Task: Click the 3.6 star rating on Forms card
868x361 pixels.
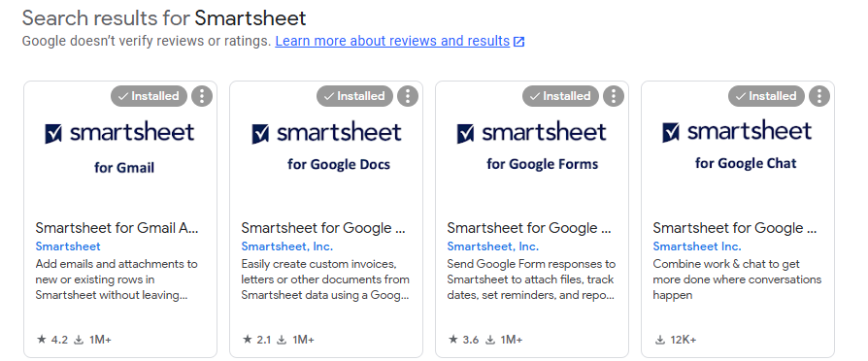Action: pos(463,340)
